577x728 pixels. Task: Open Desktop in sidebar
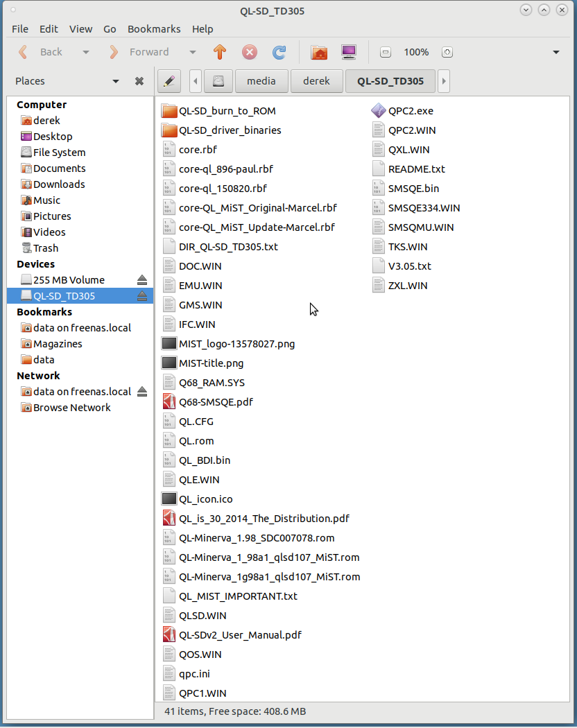(x=47, y=137)
